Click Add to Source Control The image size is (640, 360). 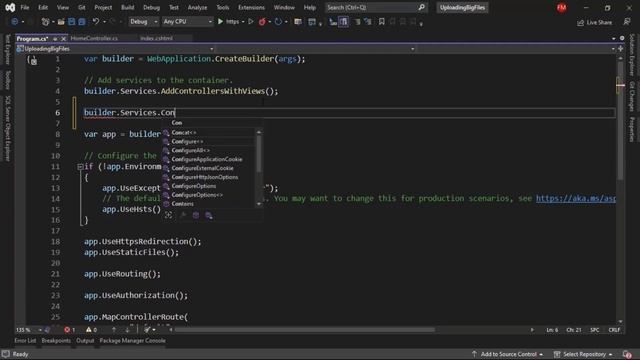tap(507, 354)
